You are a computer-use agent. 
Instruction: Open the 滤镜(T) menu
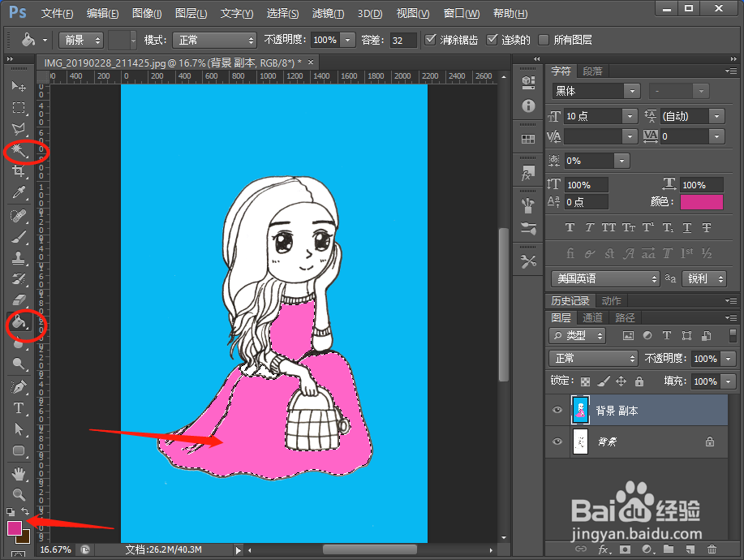click(x=328, y=13)
